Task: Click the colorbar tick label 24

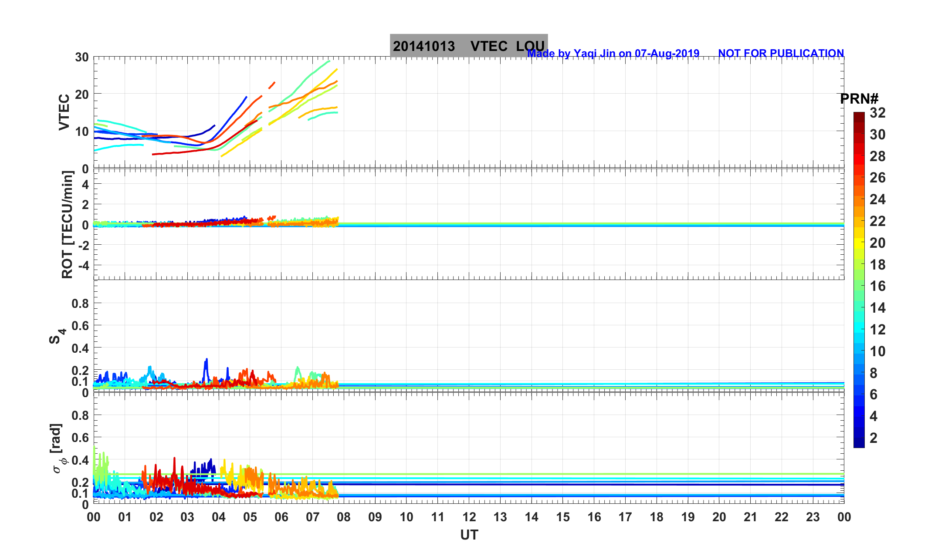Action: [877, 199]
